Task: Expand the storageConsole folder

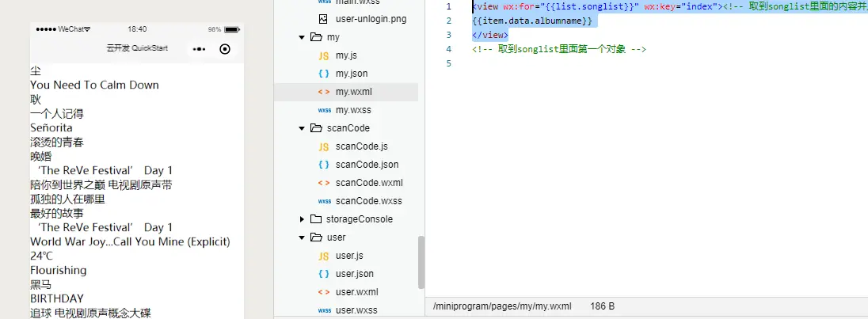Action: 302,219
